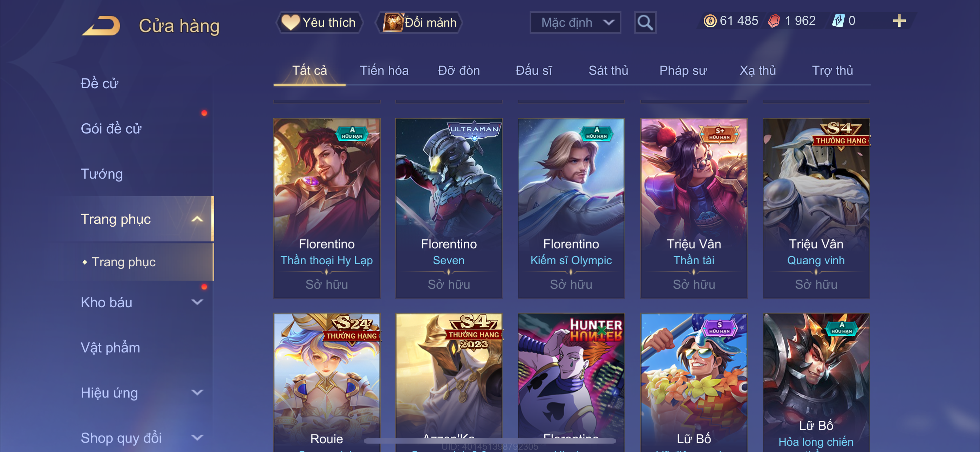The width and height of the screenshot is (980, 452).
Task: Click the gold coin currency icon
Action: point(710,21)
